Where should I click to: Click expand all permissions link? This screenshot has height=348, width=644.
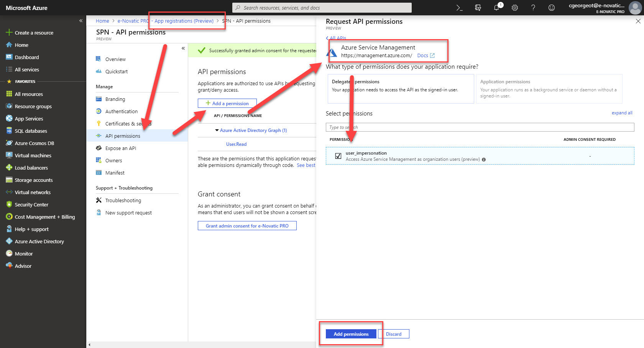point(622,113)
